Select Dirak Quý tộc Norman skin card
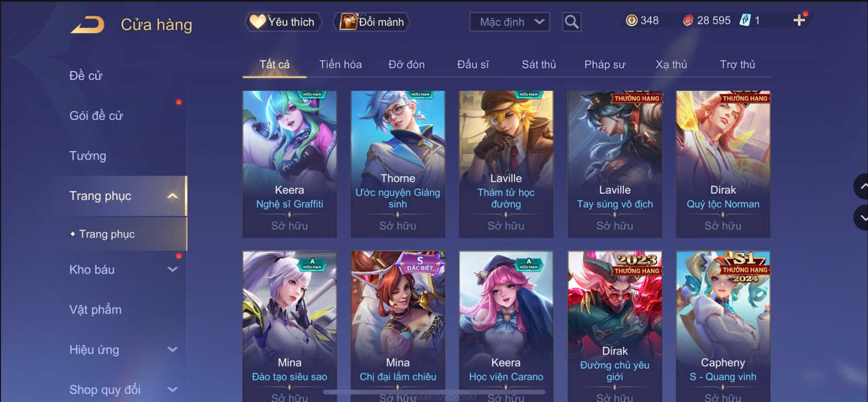Viewport: 868px width, 402px height. pyautogui.click(x=723, y=164)
